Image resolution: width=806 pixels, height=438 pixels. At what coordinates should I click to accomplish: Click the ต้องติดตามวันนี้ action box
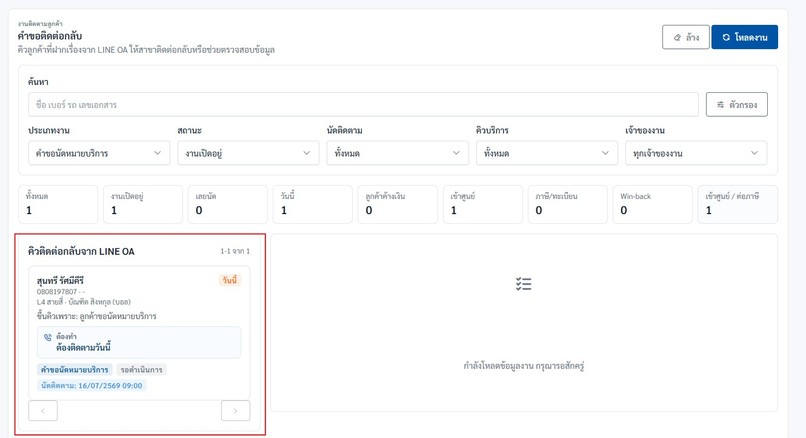coord(139,342)
